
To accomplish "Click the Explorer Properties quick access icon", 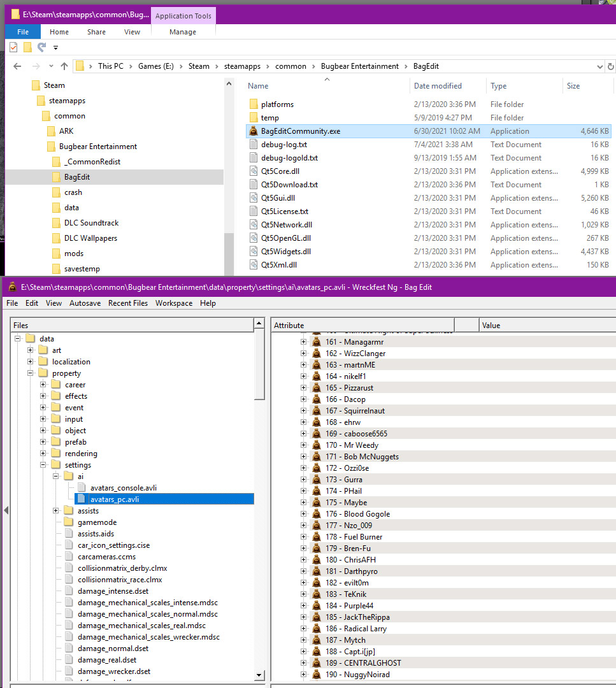I will click(13, 47).
